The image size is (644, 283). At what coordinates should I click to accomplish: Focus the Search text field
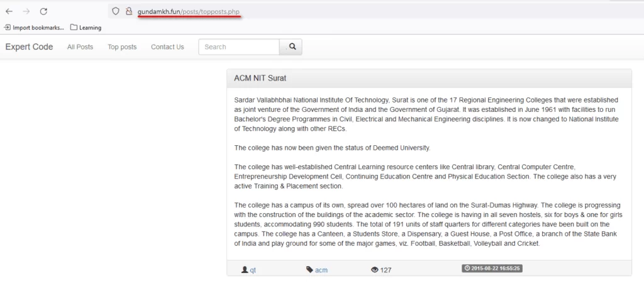(x=239, y=47)
